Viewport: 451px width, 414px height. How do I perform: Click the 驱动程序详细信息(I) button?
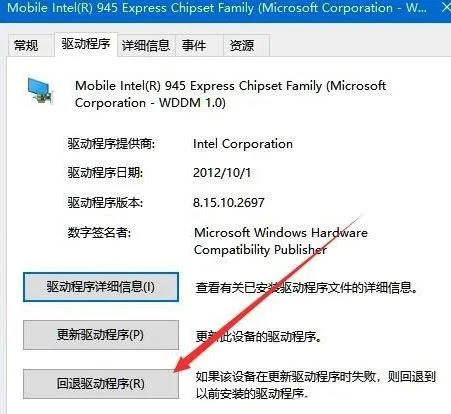(101, 287)
